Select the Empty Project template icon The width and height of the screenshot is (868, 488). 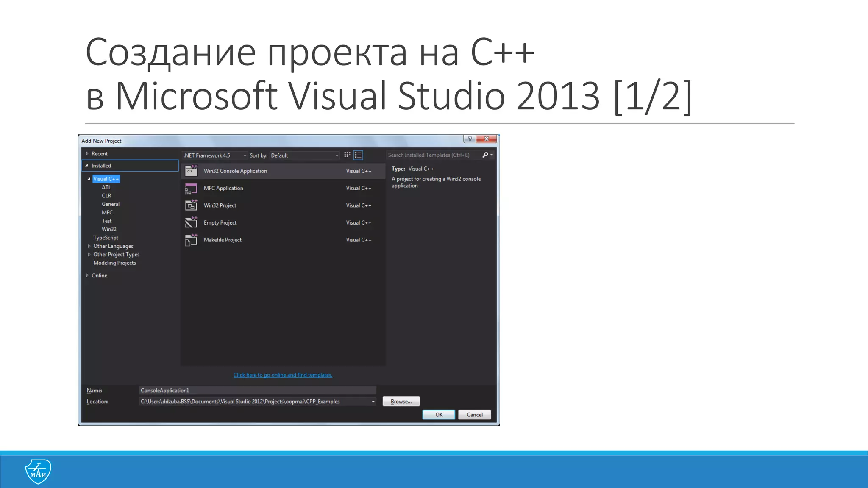191,222
